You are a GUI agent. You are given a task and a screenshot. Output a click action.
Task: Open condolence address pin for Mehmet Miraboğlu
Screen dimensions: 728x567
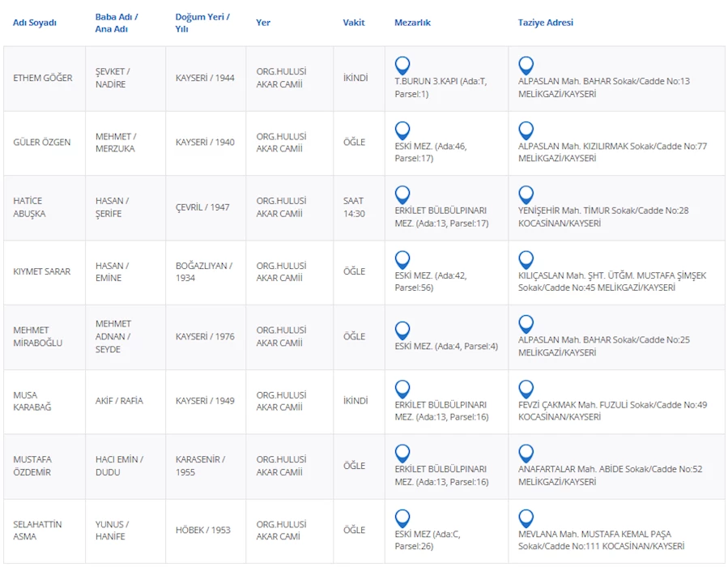(526, 325)
